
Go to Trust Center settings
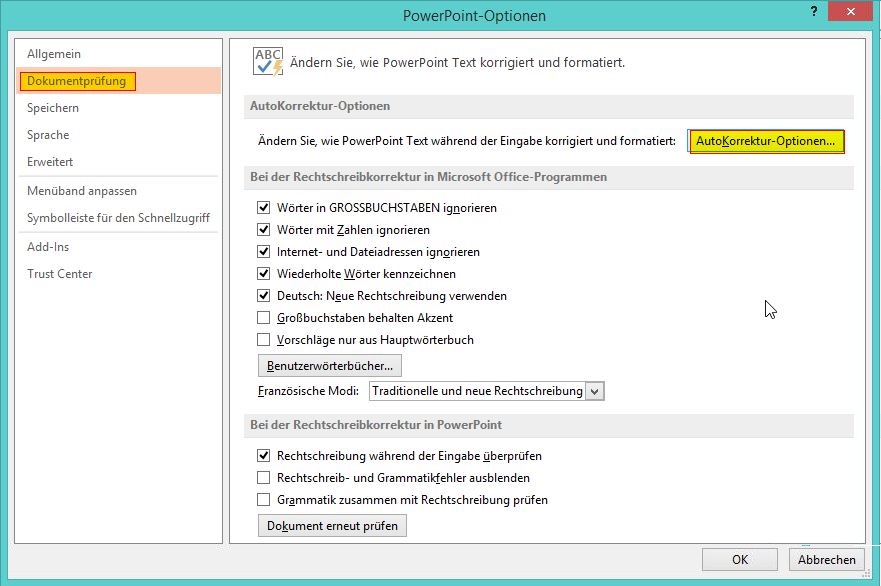click(x=60, y=274)
